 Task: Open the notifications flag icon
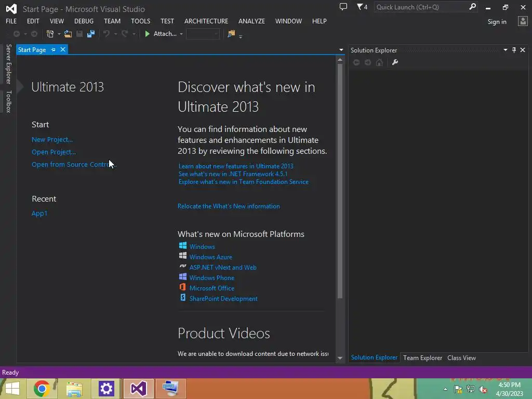362,7
